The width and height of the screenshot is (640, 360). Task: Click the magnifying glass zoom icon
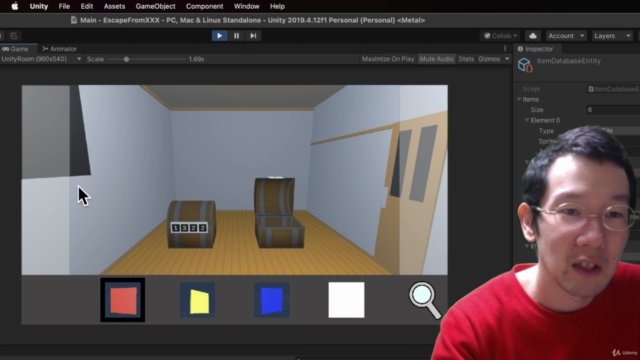[x=425, y=300]
